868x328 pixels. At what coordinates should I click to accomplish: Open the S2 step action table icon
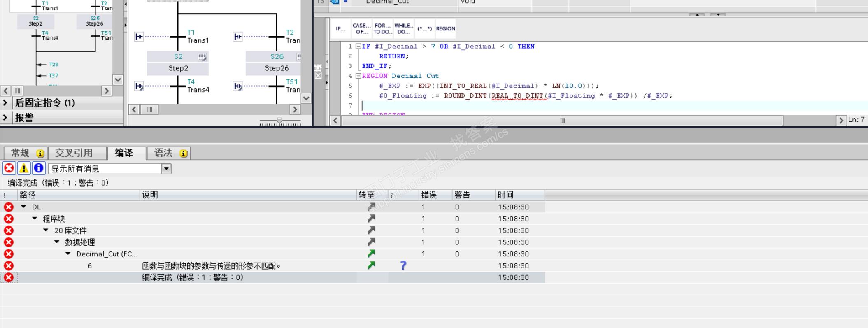tap(202, 57)
